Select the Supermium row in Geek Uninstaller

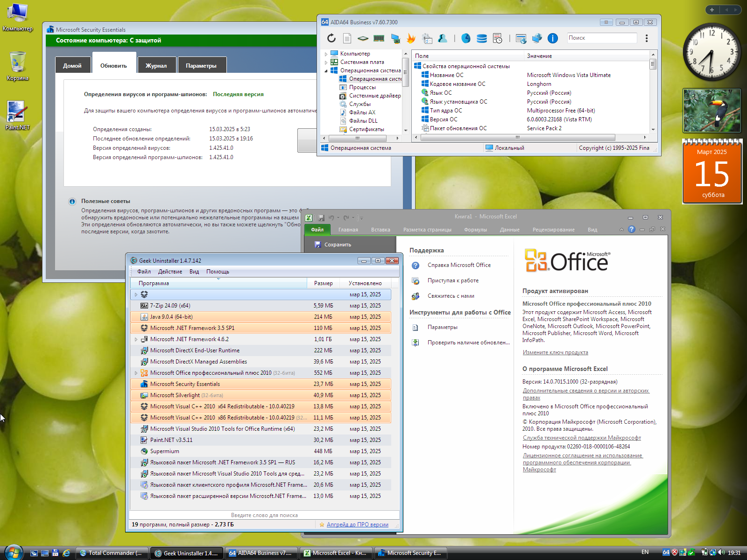click(x=261, y=451)
